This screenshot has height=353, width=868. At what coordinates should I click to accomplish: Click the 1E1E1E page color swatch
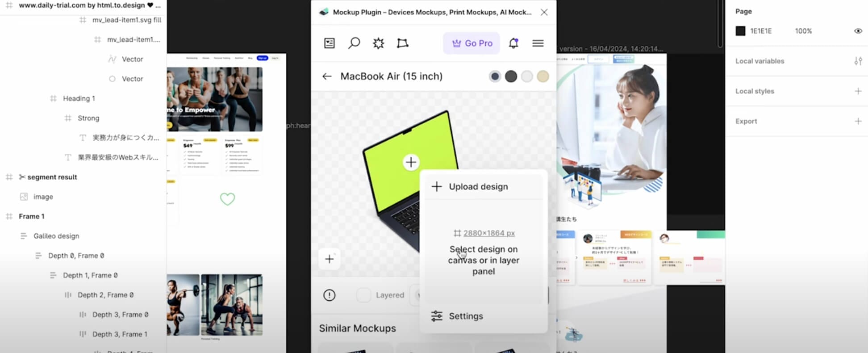(x=740, y=31)
